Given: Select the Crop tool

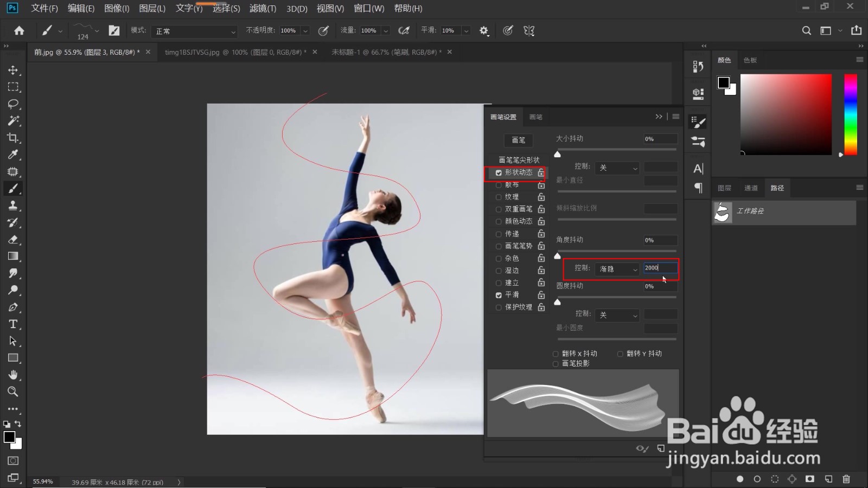Looking at the screenshot, I should 13,138.
